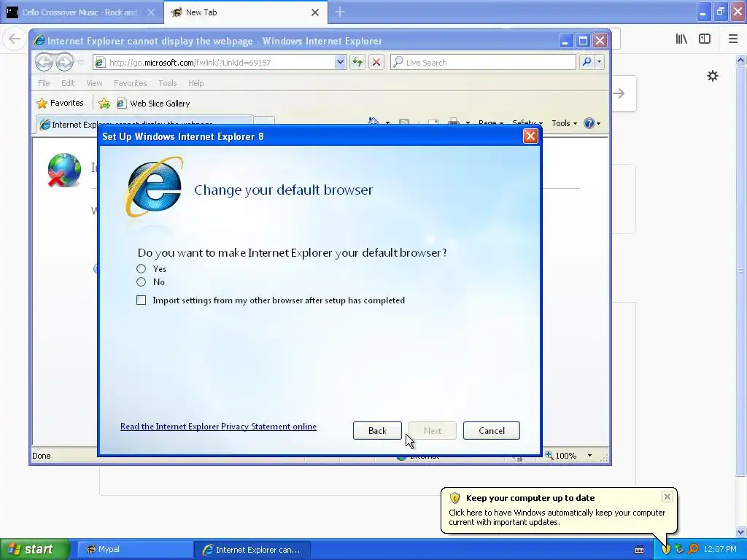Open the Edit menu in Internet Explorer
The image size is (747, 560).
68,83
